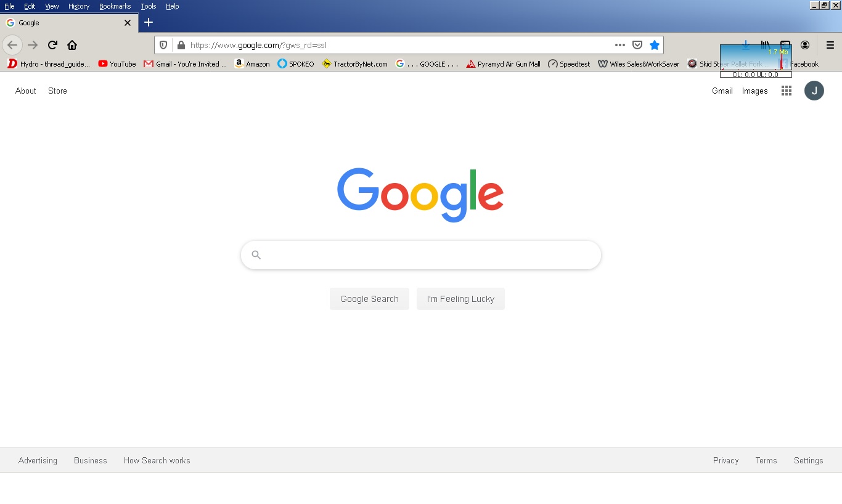Open the Store link
Viewport: 842px width, 504px height.
pyautogui.click(x=57, y=91)
